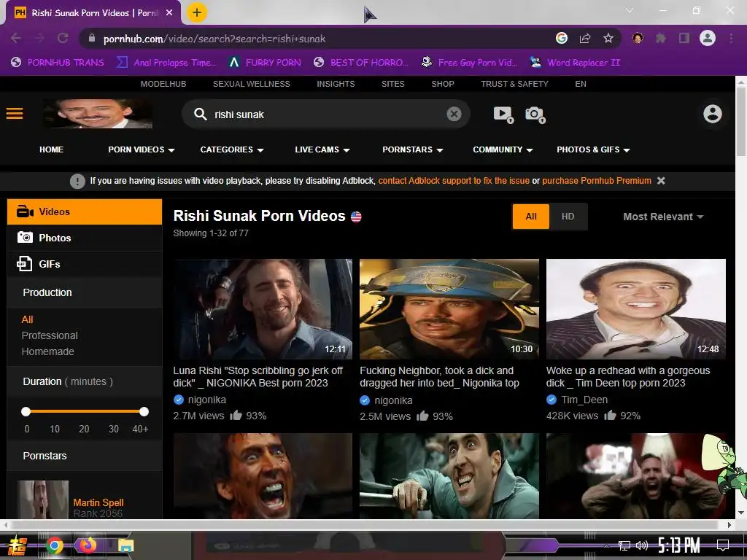747x560 pixels.
Task: Bookmark this page with the star
Action: point(608,38)
